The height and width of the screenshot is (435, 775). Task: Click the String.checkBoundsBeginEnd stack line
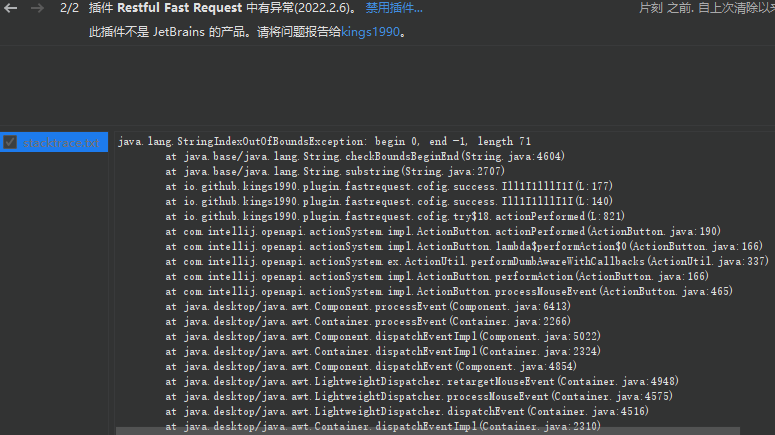click(x=365, y=156)
